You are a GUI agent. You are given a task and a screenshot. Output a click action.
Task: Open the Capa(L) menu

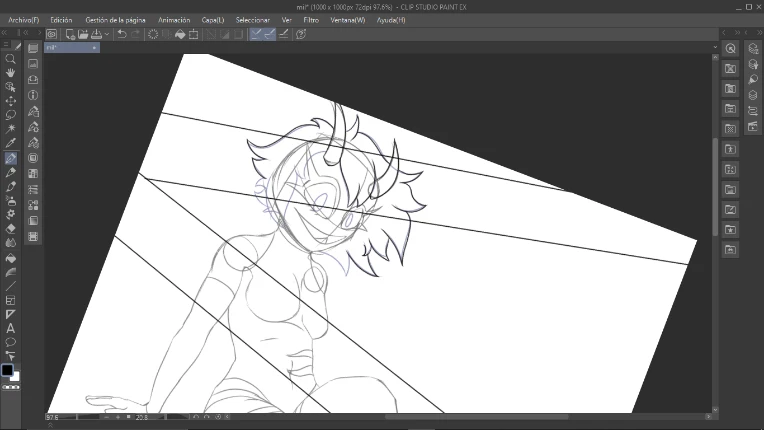[213, 20]
